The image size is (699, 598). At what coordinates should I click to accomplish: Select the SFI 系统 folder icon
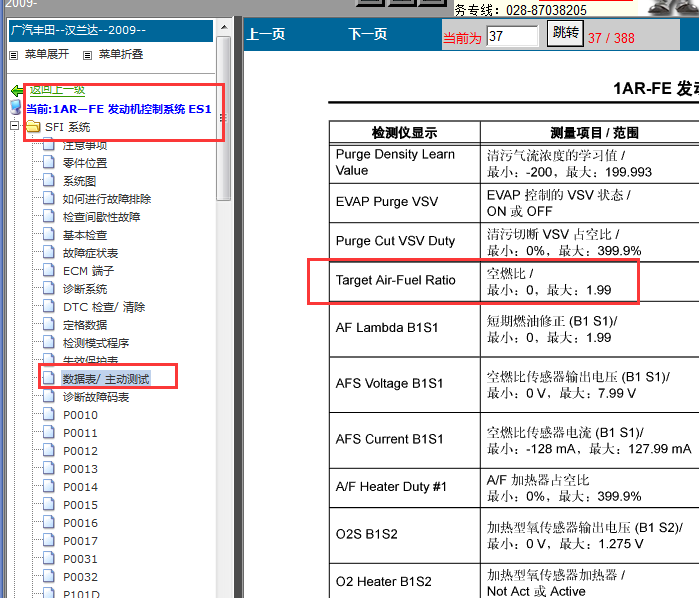pos(33,127)
